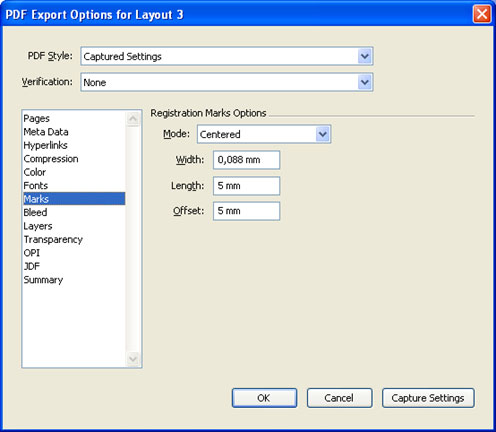Open Summary in the options list
This screenshot has width=496, height=432.
(43, 280)
